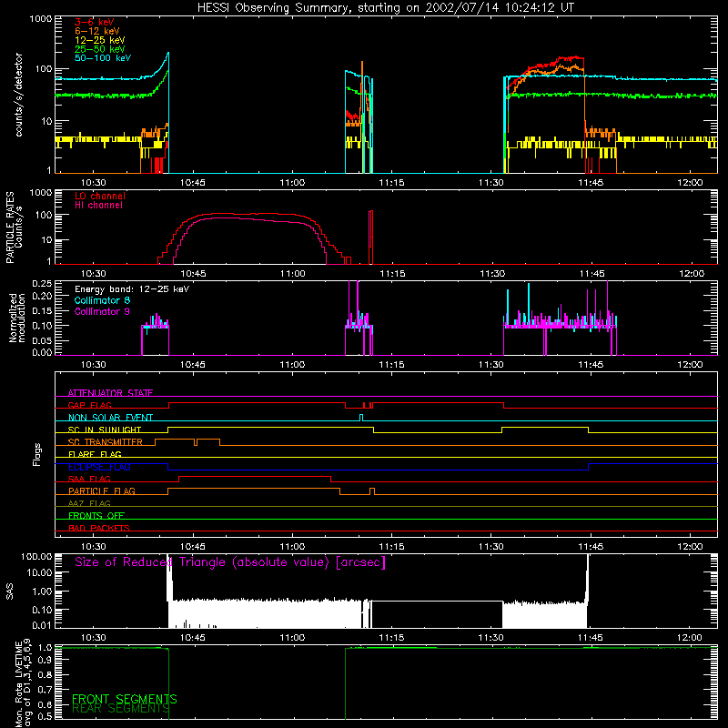
Task: Click 11:45 tick label under the SAS panel
Action: pos(590,638)
